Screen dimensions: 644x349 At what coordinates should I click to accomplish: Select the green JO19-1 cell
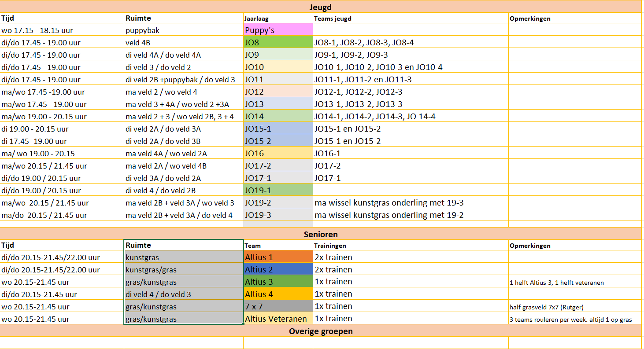click(278, 191)
